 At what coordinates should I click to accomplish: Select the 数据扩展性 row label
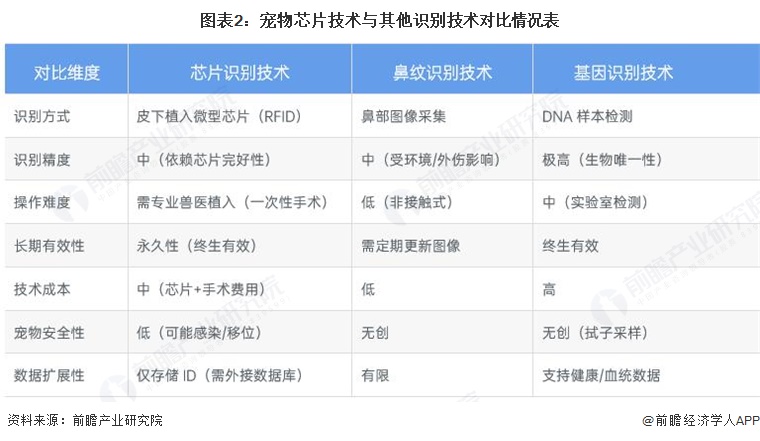tap(49, 376)
